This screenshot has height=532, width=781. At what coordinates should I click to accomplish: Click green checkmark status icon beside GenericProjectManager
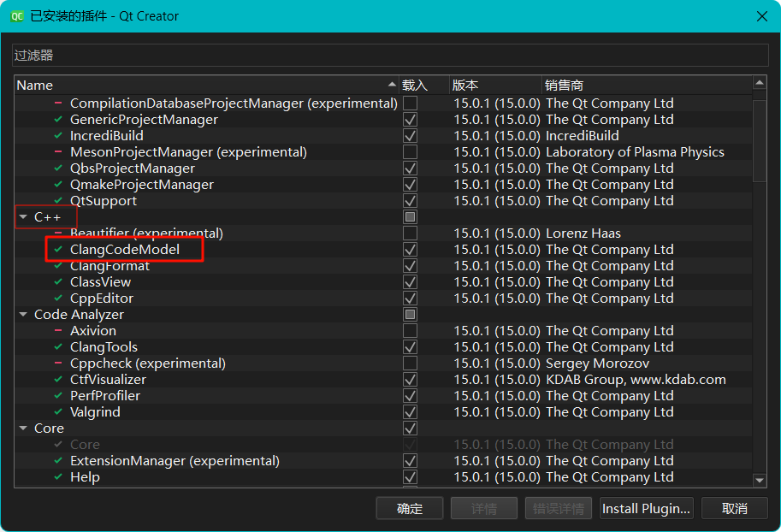tap(58, 120)
